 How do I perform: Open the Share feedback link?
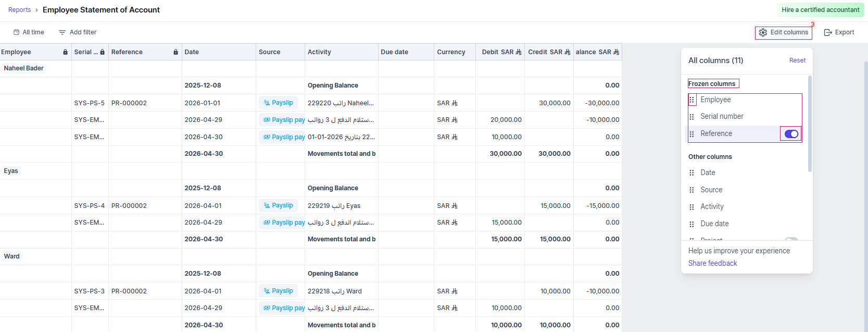(x=712, y=263)
